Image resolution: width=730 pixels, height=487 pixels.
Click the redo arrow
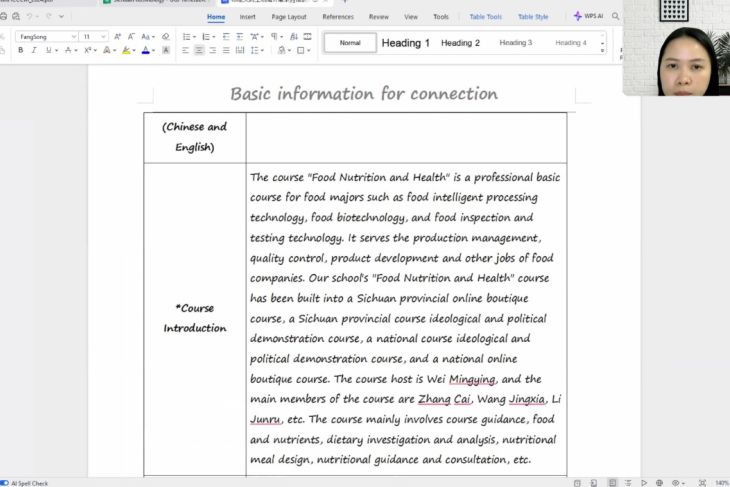(x=48, y=16)
